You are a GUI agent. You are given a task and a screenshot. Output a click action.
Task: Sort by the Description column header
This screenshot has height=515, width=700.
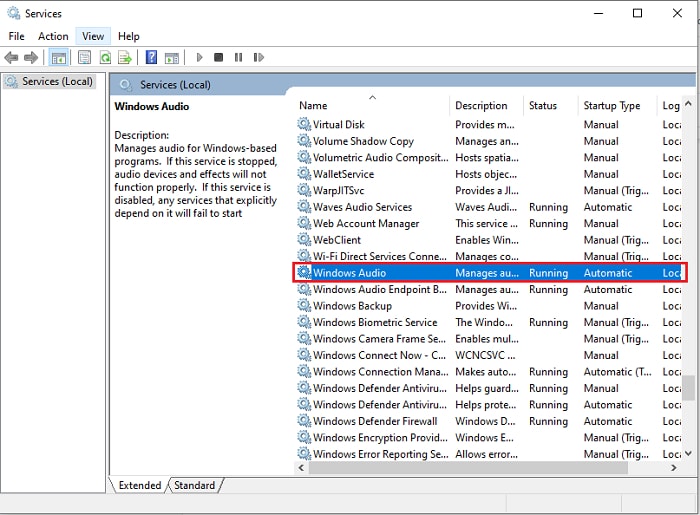[x=486, y=105]
